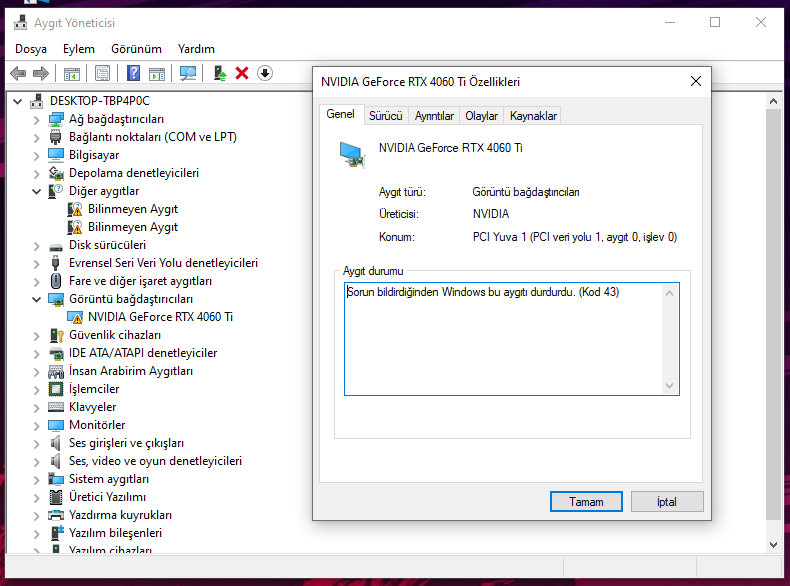Expand Sistem aygıtları category
Viewport: 790px width, 586px height.
36,480
